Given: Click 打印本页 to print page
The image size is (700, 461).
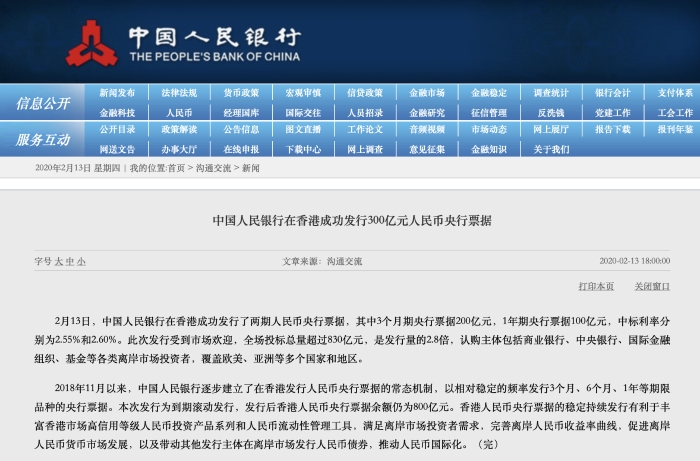Looking at the screenshot, I should click(x=596, y=287).
